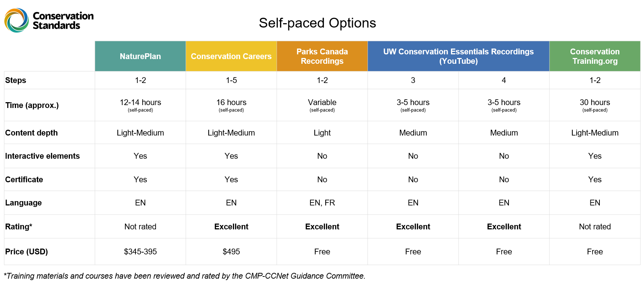Select the Rating* row label
The height and width of the screenshot is (283, 644).
(x=19, y=227)
